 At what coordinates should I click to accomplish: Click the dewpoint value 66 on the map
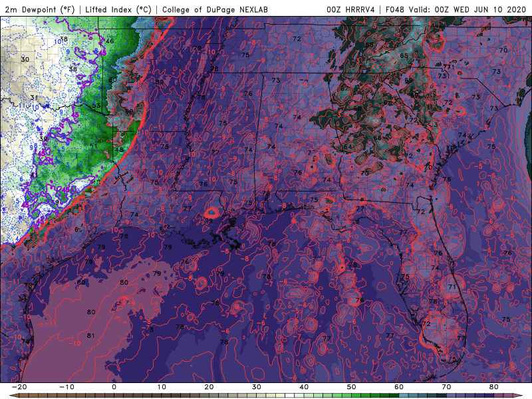click(377, 138)
